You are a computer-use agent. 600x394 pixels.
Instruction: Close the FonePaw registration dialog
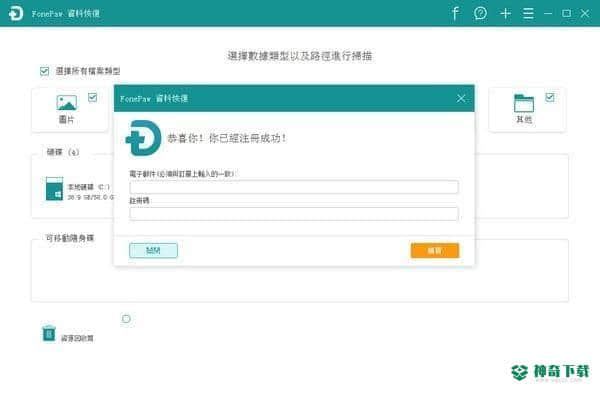[461, 98]
